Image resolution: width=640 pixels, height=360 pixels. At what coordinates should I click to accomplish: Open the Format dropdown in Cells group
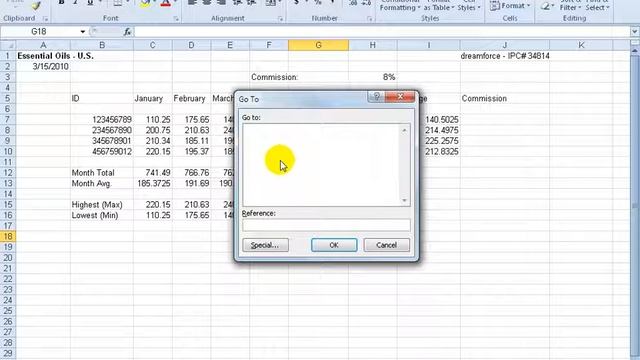pos(510,6)
